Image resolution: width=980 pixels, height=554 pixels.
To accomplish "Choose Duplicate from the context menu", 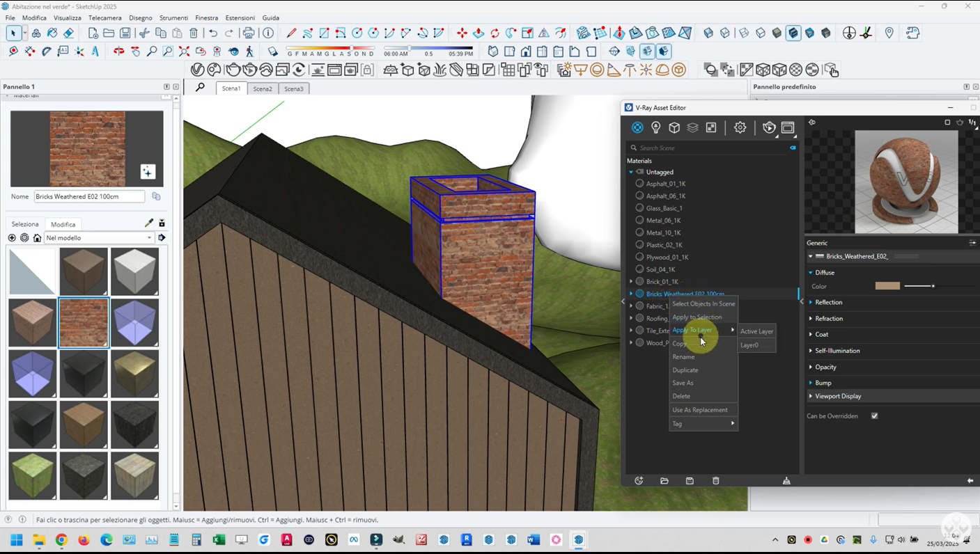I will tap(685, 370).
